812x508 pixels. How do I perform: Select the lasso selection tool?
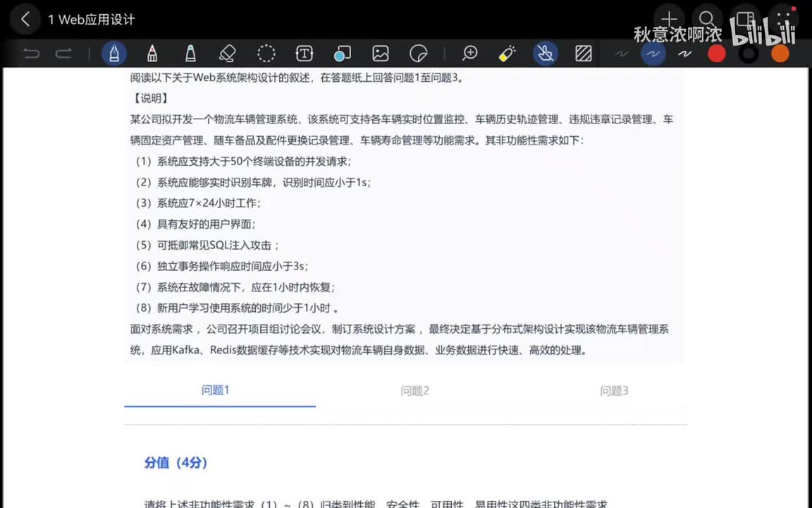tap(266, 54)
